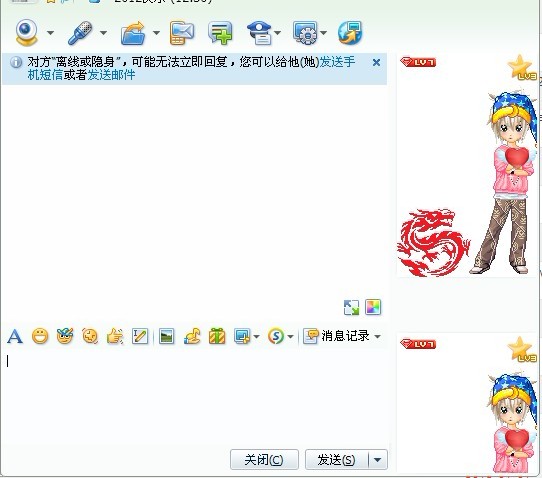Open send button options dropdown arrow
542x478 pixels.
pyautogui.click(x=378, y=460)
